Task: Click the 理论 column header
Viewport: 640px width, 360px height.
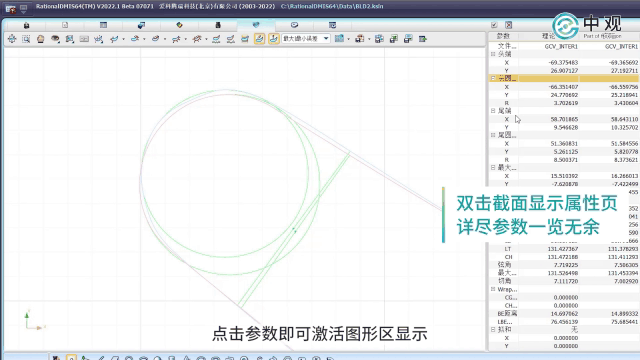Action: (x=548, y=36)
